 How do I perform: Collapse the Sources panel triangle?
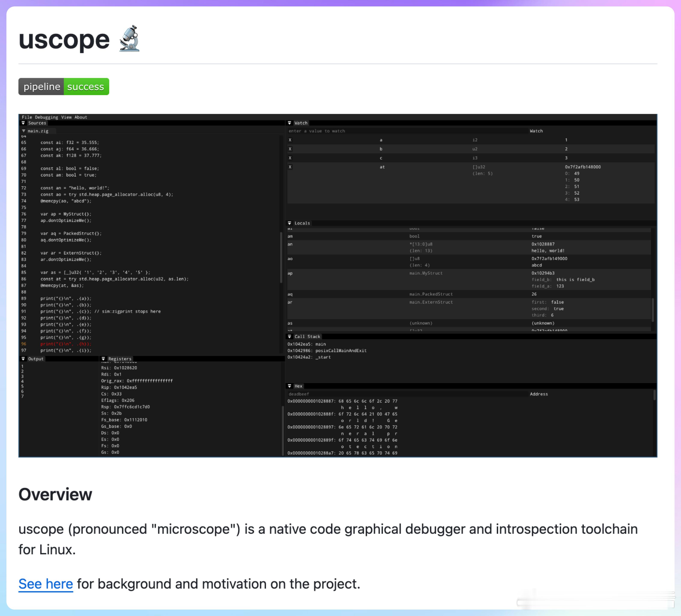23,123
